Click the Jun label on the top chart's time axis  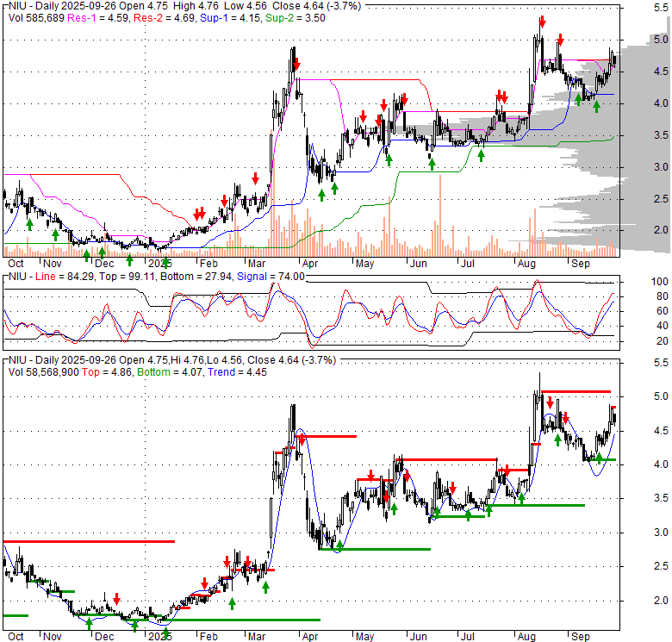tap(419, 264)
